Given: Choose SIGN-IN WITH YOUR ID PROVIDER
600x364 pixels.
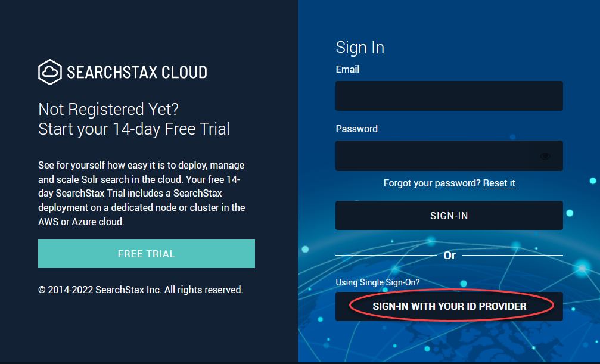Looking at the screenshot, I should (449, 307).
